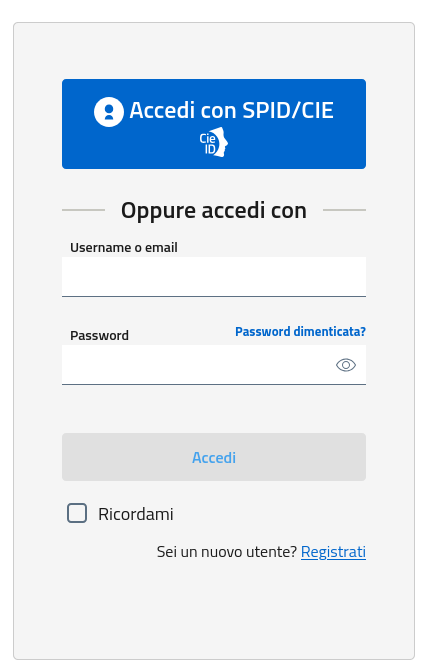Screen dimensions: 422x666
Task: Sign in using Accedi con SPID/CIE button
Action: [x=214, y=124]
